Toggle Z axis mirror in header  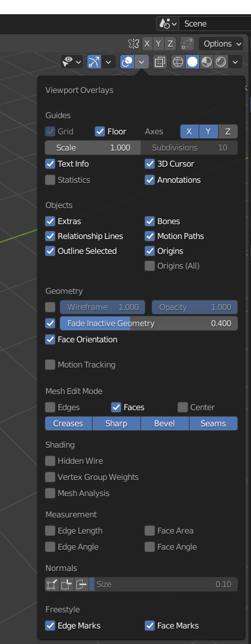(170, 43)
